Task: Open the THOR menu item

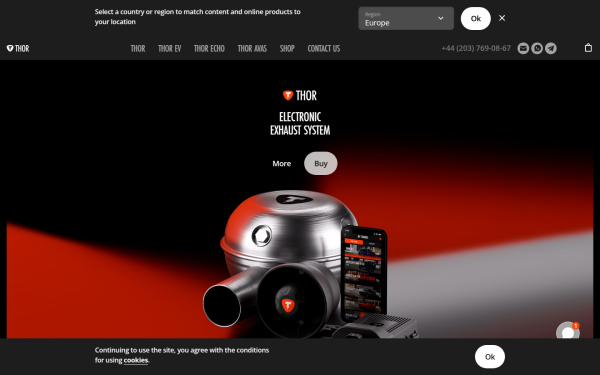Action: (138, 49)
